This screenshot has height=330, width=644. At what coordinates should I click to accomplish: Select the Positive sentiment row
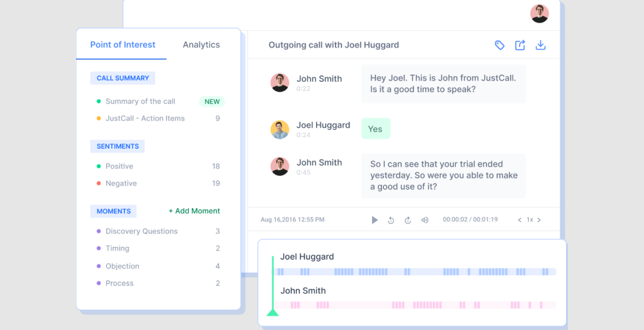(158, 166)
